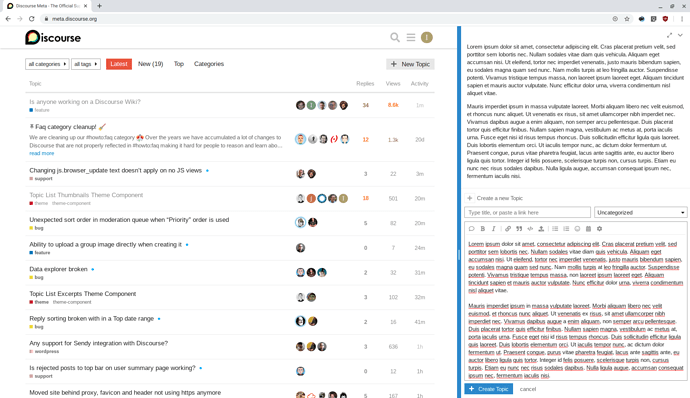Bookmark this page with the star icon
The height and width of the screenshot is (398, 690).
pos(627,19)
